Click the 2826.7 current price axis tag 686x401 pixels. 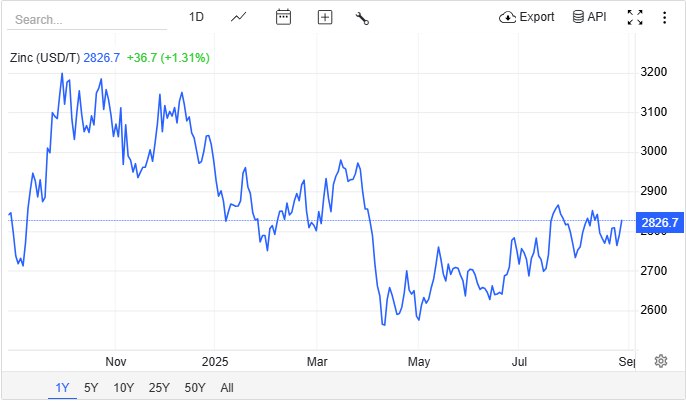tap(660, 222)
